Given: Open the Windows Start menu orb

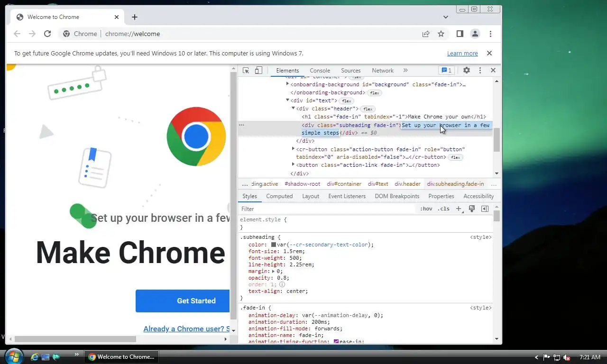Looking at the screenshot, I should (13, 356).
